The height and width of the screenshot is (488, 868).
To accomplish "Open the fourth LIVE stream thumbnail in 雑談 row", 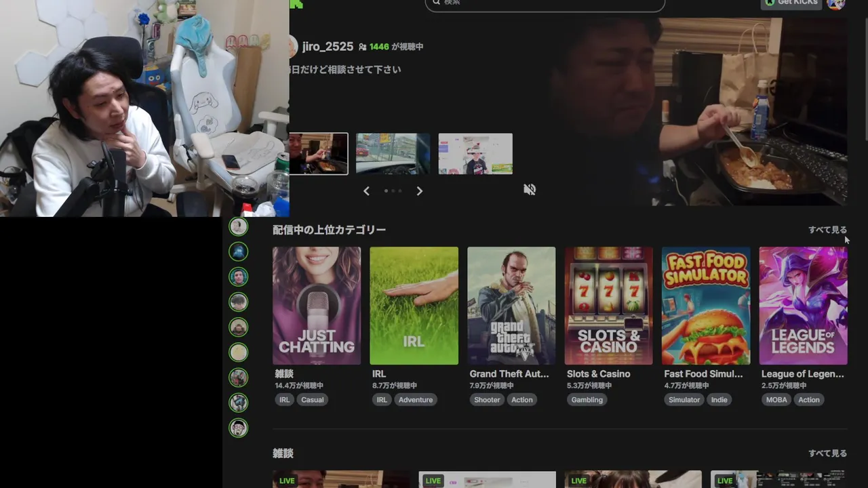I will pos(779,479).
